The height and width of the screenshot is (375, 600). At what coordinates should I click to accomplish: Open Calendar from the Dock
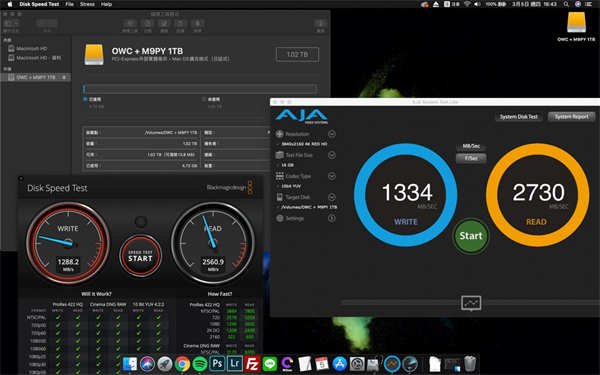(x=322, y=364)
